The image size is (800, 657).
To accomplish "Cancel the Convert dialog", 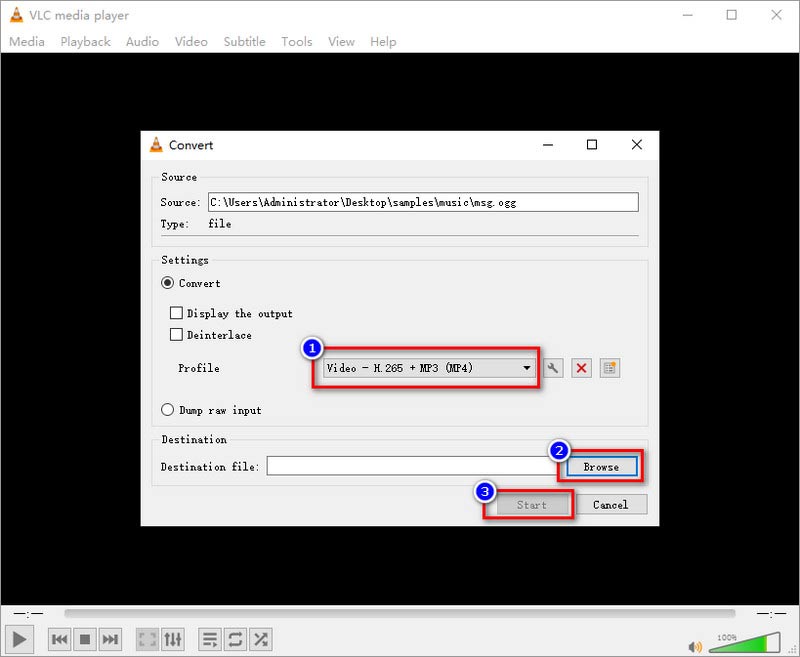I will point(611,504).
